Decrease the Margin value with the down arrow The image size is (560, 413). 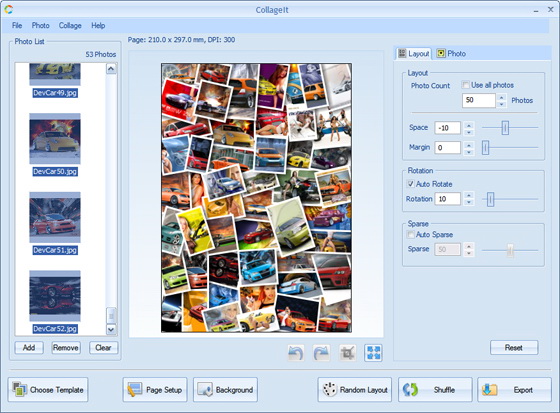pyautogui.click(x=469, y=151)
